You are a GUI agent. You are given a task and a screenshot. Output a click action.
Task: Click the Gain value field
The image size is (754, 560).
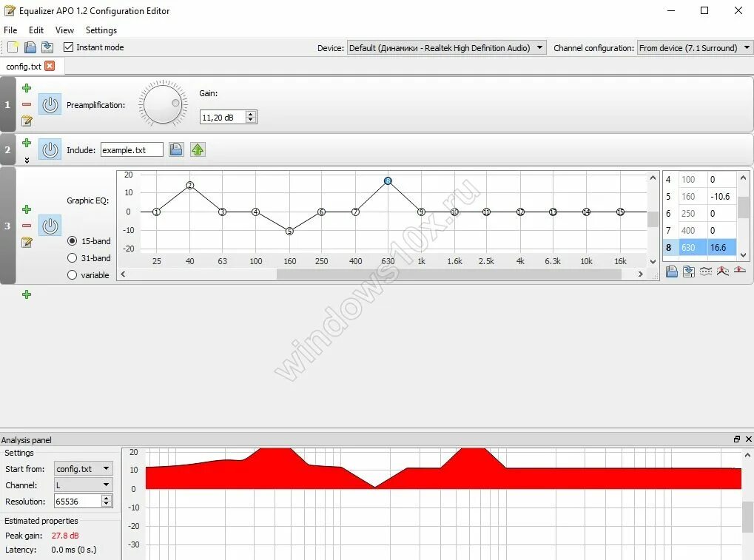coord(223,118)
